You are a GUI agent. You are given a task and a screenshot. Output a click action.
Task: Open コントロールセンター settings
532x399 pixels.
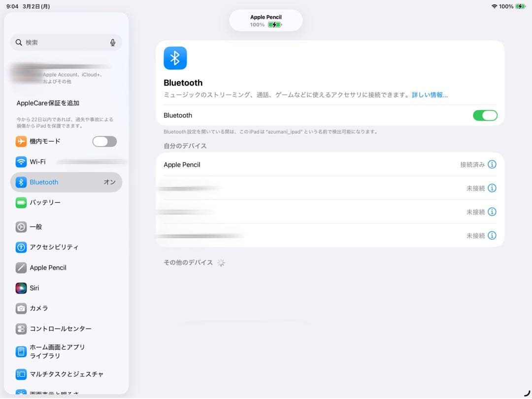66,329
